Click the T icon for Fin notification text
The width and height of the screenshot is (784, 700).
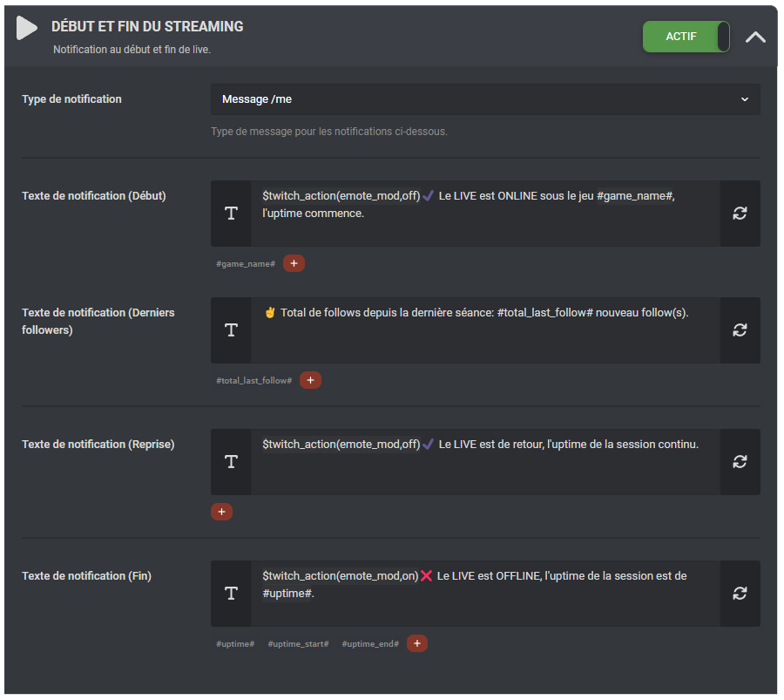pyautogui.click(x=231, y=594)
